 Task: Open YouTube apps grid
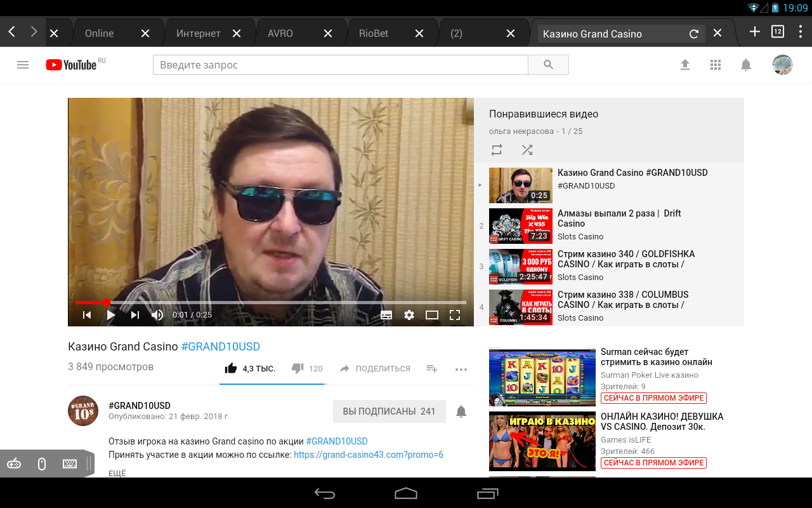click(x=716, y=65)
